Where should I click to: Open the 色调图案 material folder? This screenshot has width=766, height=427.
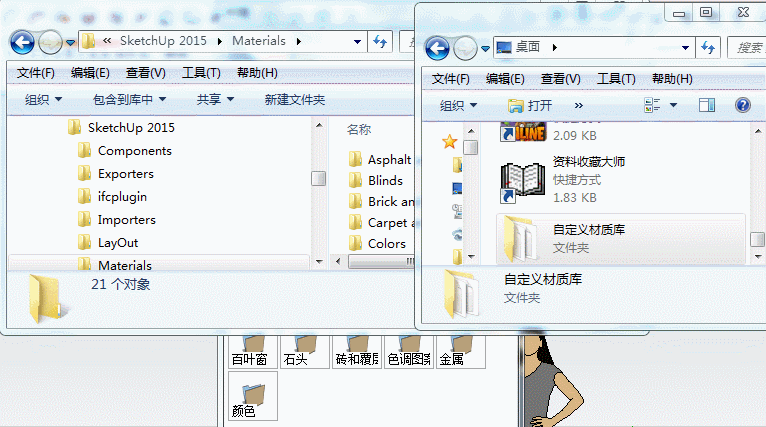[x=408, y=352]
